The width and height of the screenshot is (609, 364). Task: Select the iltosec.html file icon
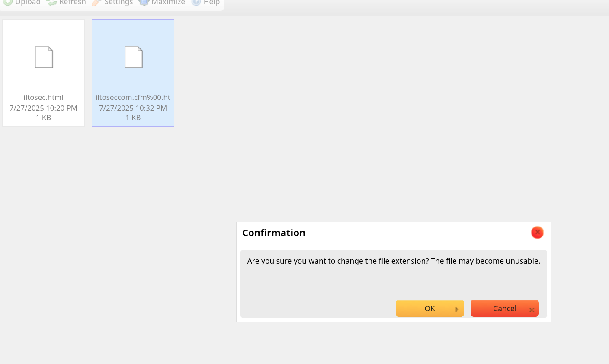pos(44,57)
